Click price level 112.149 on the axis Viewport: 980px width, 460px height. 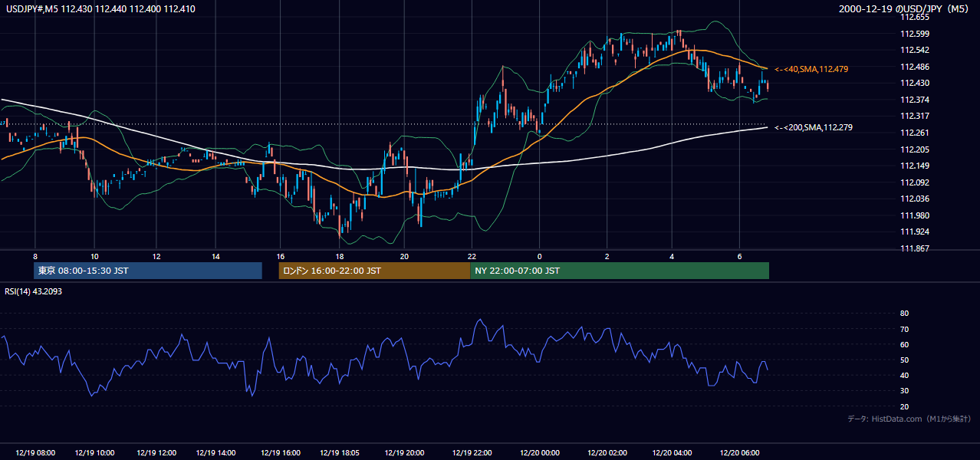tap(914, 166)
